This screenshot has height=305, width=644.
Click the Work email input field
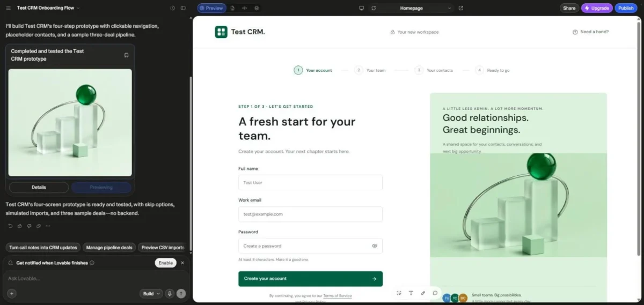coord(310,214)
